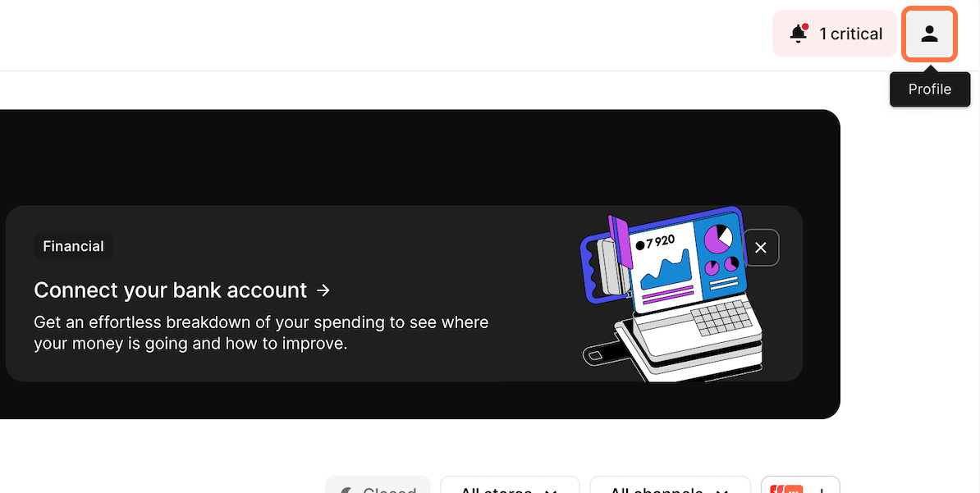980x493 pixels.
Task: Click the chevron in All stores
Action: click(550, 491)
